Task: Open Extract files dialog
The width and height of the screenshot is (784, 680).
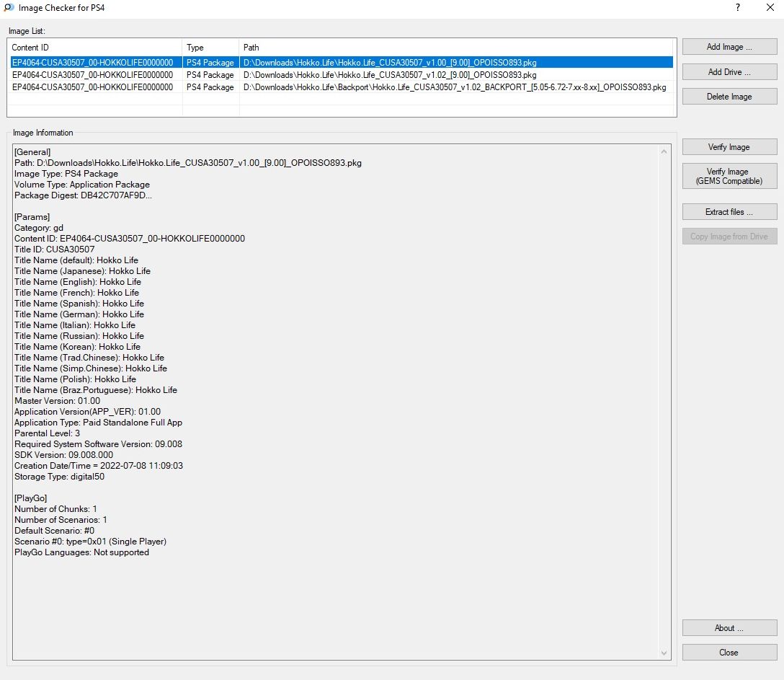Action: pos(729,212)
